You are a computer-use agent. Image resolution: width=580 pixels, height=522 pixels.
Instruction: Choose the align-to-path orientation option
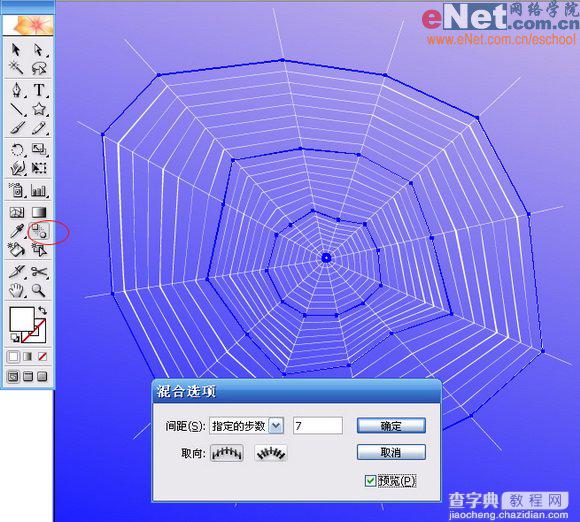pos(271,453)
